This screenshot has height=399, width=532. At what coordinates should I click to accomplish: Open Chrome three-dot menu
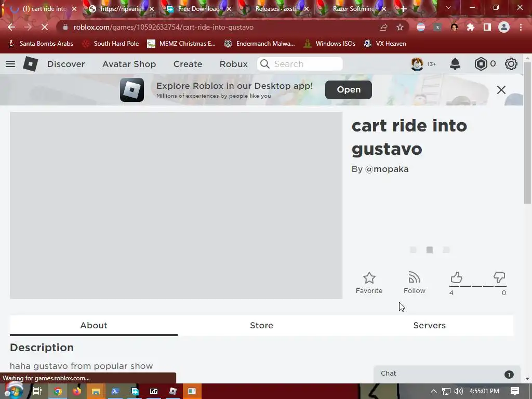pos(521,27)
